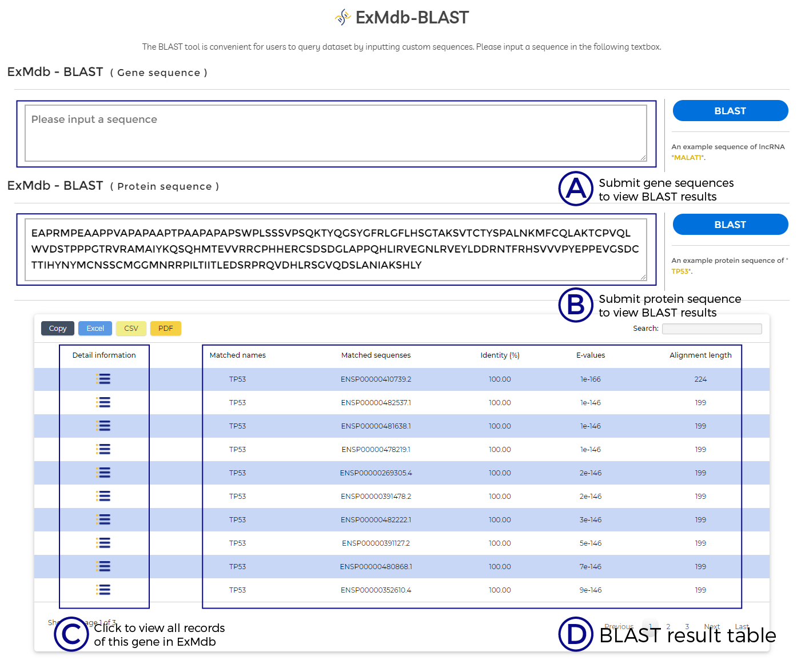The height and width of the screenshot is (672, 801).
Task: Go to results page 3
Action: (x=687, y=626)
